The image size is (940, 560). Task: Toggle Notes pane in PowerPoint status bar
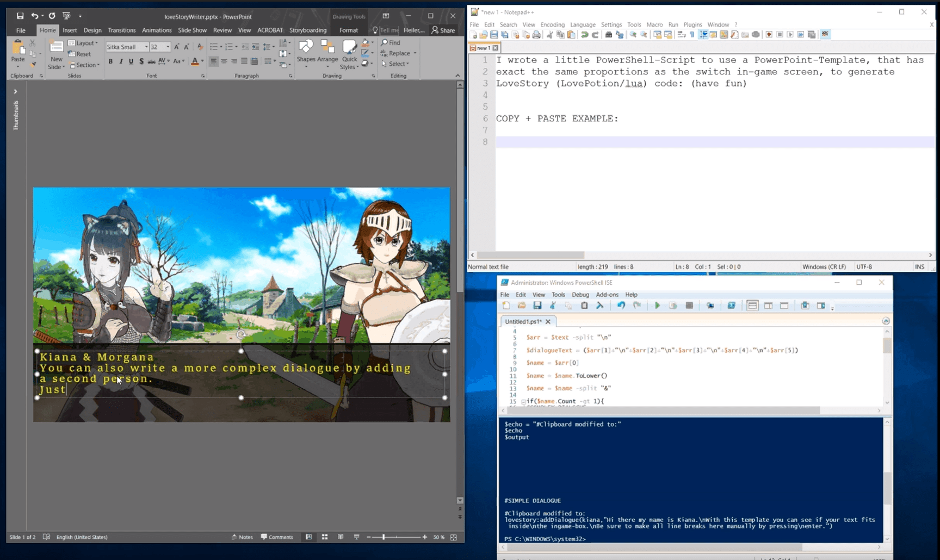point(242,537)
